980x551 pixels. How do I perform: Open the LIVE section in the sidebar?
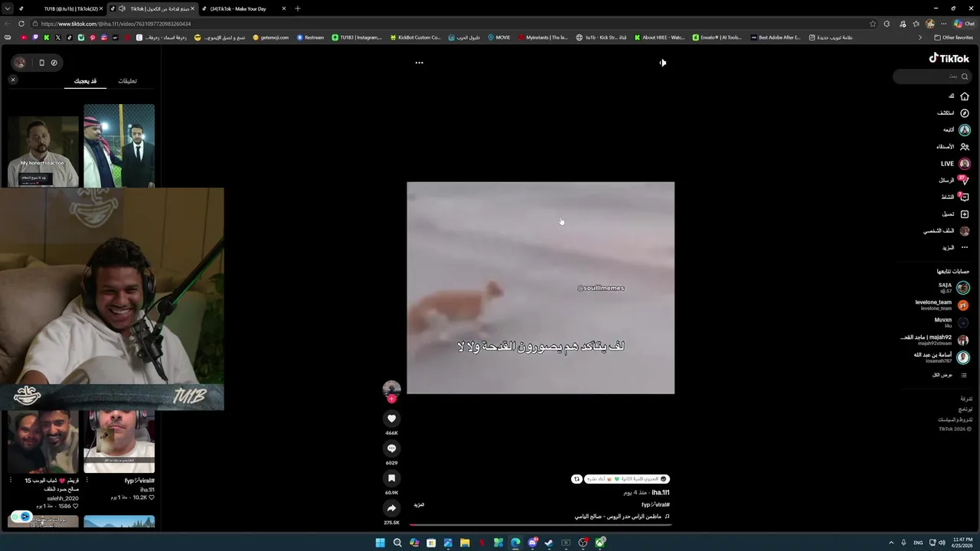(955, 164)
